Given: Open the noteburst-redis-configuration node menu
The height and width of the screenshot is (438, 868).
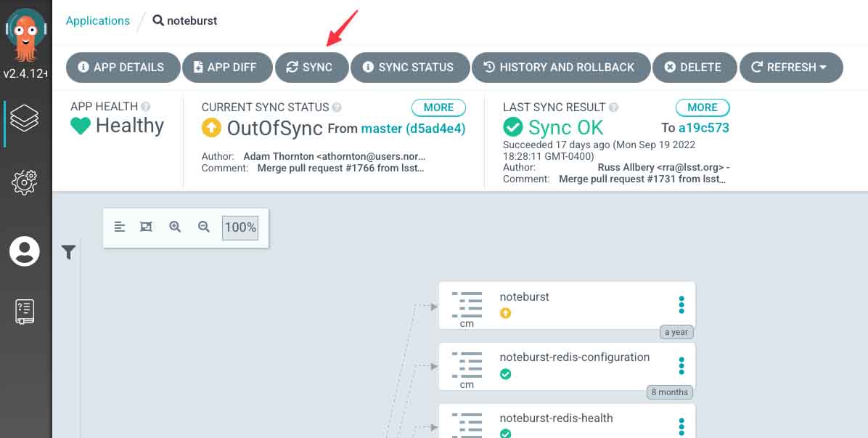Looking at the screenshot, I should point(681,366).
